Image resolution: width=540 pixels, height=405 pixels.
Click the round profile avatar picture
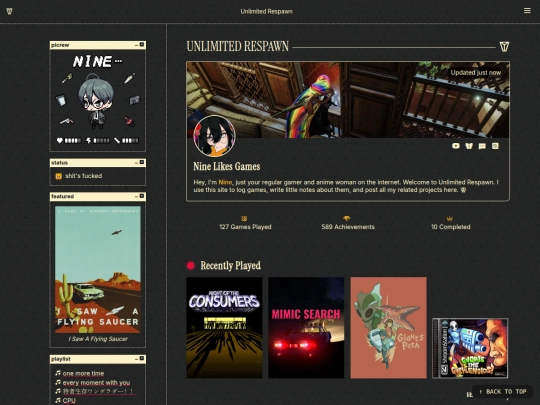click(214, 136)
